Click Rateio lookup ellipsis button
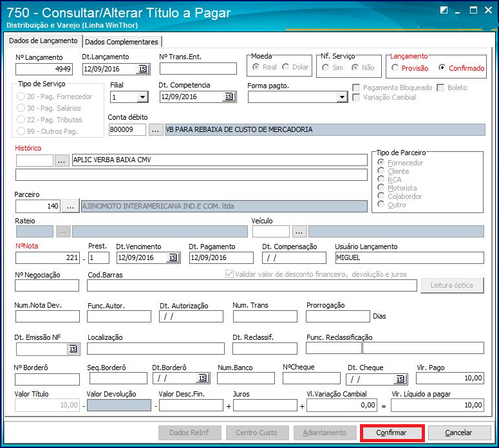The width and height of the screenshot is (499, 448). (x=63, y=231)
